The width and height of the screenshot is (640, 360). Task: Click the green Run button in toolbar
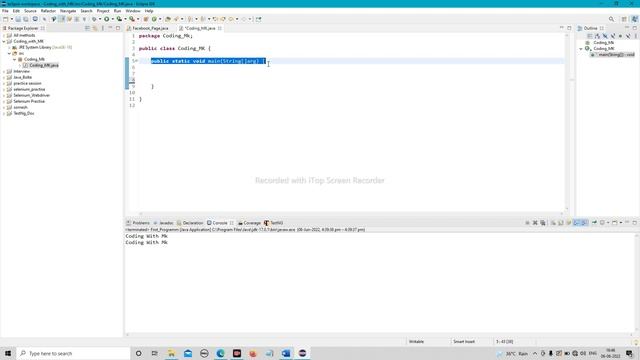[x=107, y=19]
